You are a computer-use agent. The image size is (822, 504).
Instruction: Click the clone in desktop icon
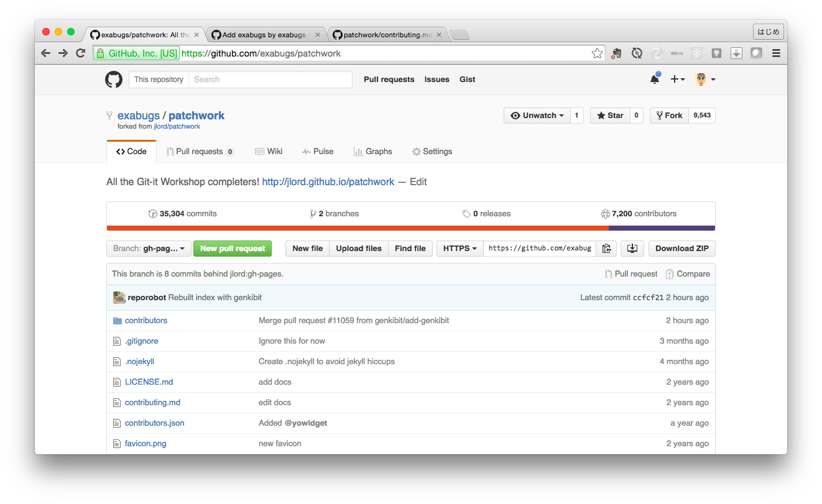(x=632, y=249)
